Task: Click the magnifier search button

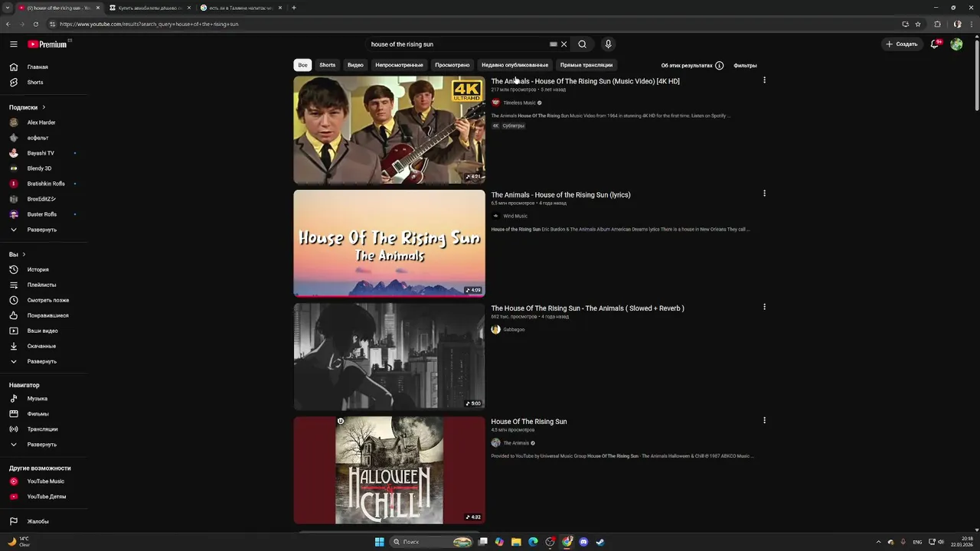Action: (x=583, y=44)
